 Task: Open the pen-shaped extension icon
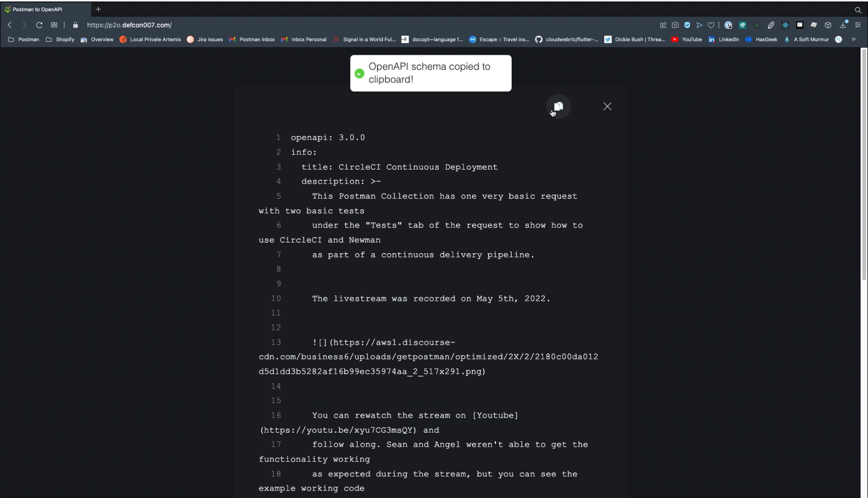coord(771,25)
